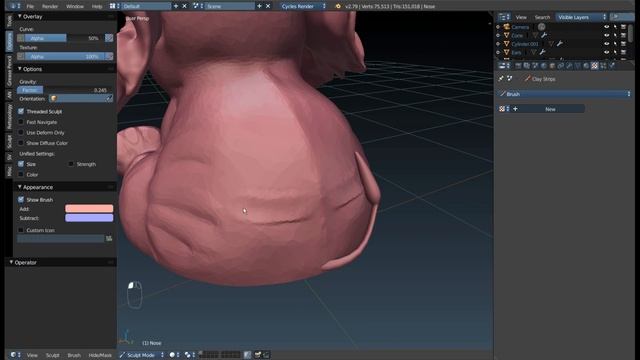Click the Blender logo icon in info bar
Image resolution: width=640 pixels, height=360 pixels.
pos(338,6)
